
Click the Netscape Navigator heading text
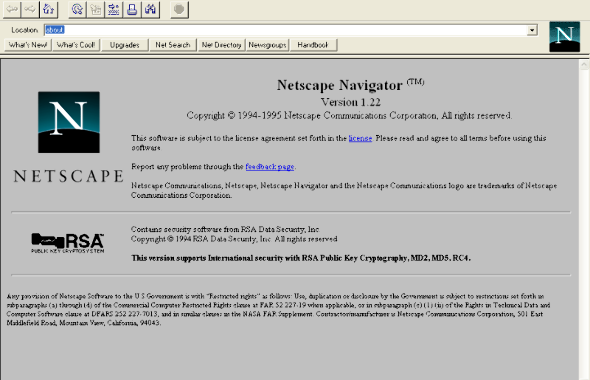point(350,85)
